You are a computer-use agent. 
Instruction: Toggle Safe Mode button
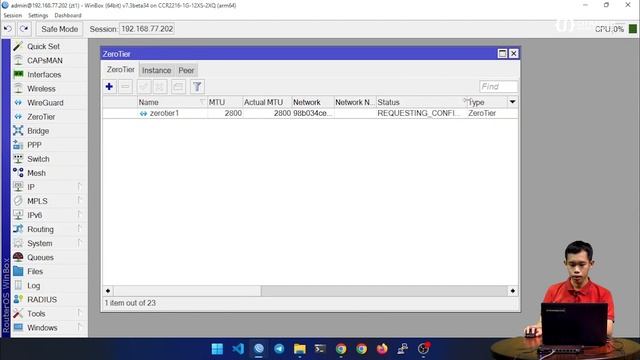point(60,29)
